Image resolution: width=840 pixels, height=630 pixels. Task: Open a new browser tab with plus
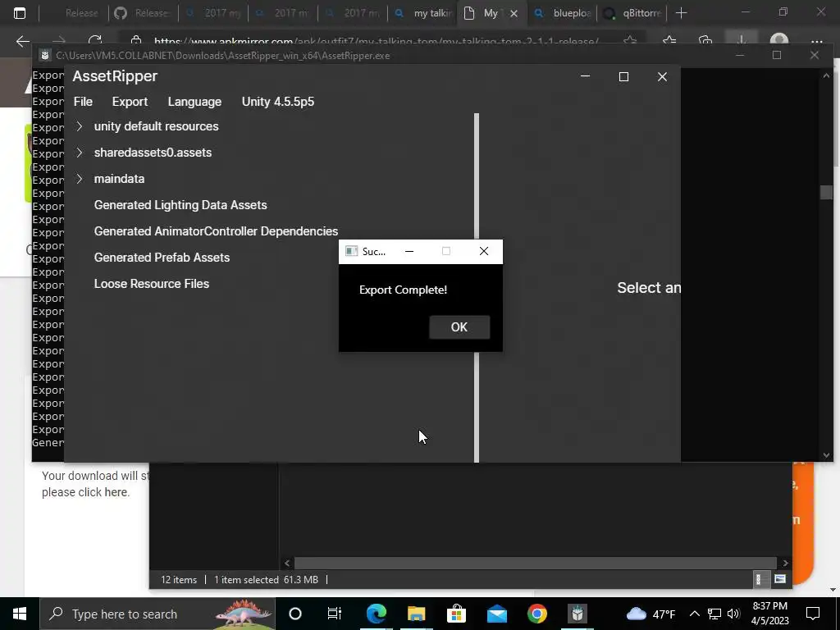pos(682,13)
